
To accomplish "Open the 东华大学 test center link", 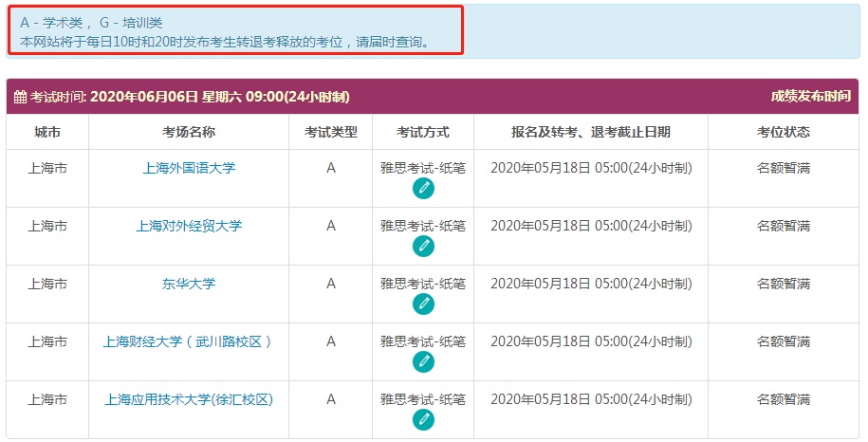I will (x=189, y=284).
